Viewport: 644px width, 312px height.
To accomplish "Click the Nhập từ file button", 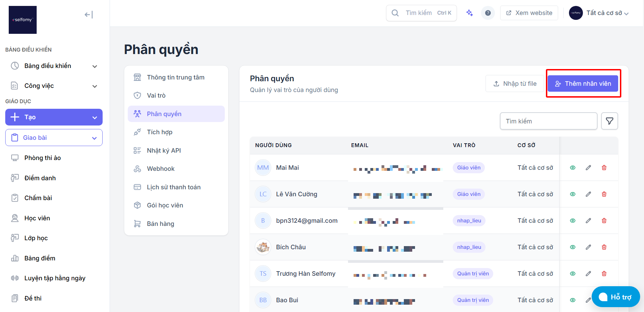I will tap(515, 84).
